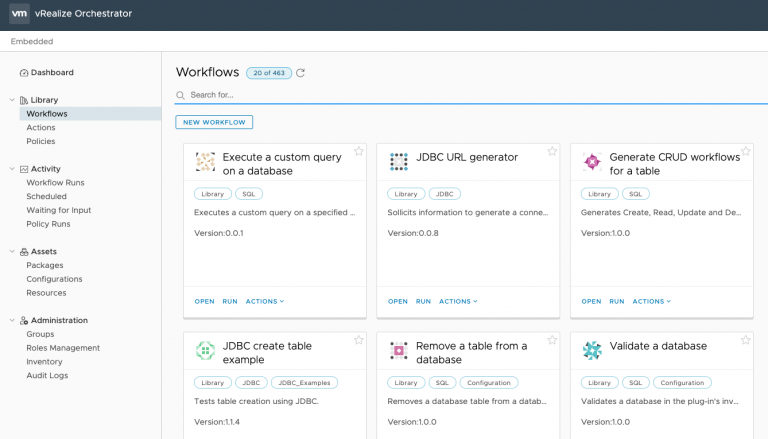
Task: Click the New Workflow button
Action: [214, 122]
